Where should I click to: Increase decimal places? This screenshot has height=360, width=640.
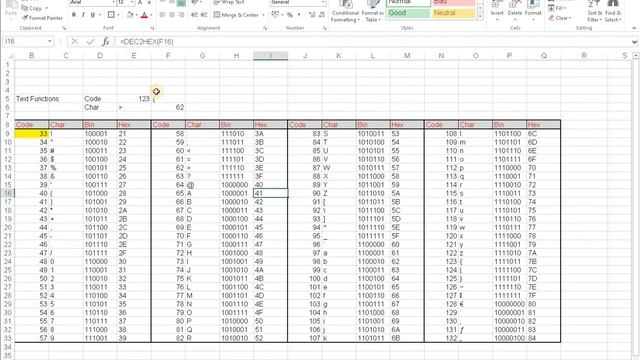[x=312, y=15]
